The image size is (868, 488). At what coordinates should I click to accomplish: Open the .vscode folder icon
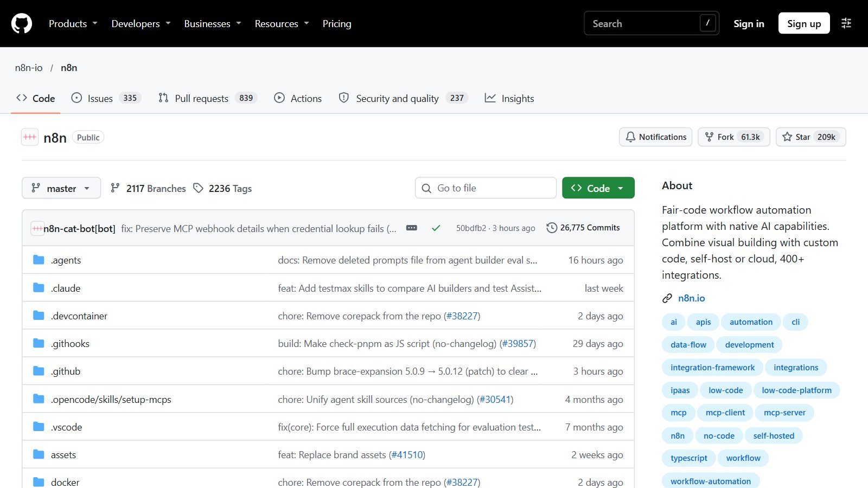point(39,427)
